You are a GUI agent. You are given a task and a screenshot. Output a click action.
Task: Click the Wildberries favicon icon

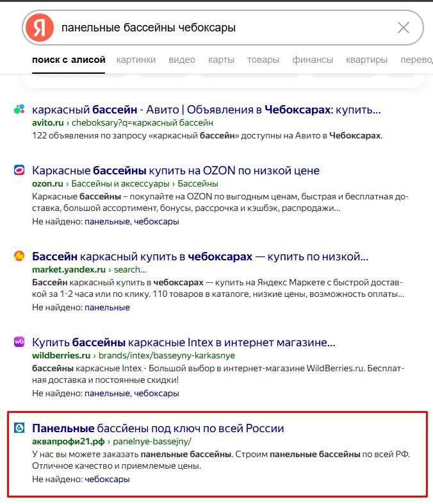tap(19, 342)
